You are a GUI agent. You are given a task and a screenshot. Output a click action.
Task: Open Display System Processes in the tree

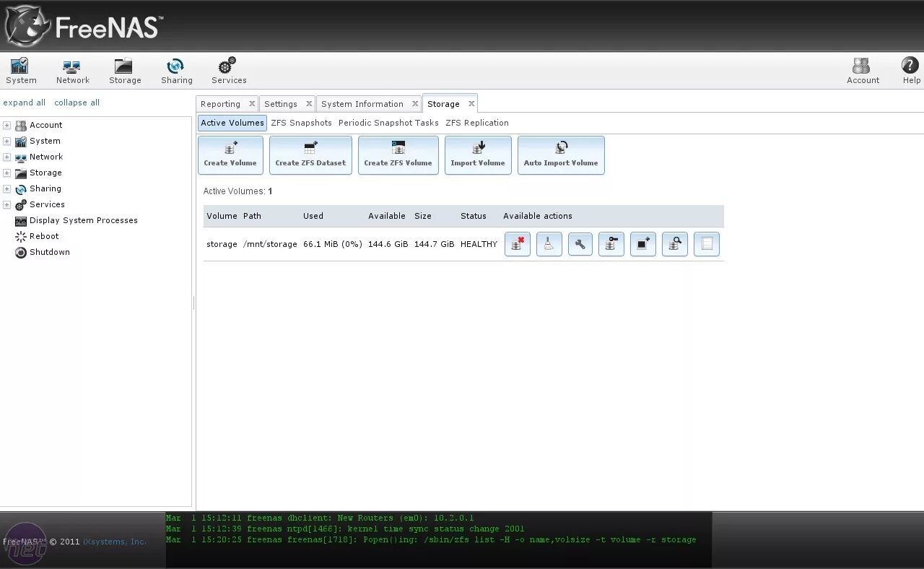tap(84, 220)
